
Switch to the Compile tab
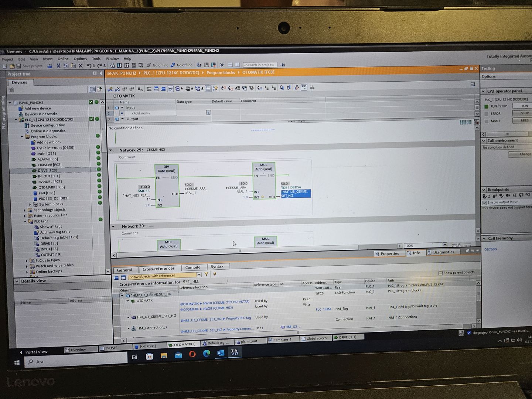pyautogui.click(x=192, y=267)
